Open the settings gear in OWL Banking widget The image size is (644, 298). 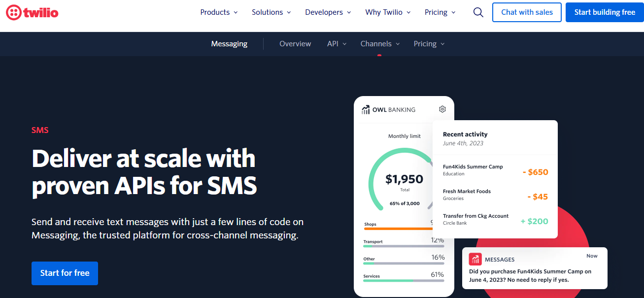(x=442, y=109)
